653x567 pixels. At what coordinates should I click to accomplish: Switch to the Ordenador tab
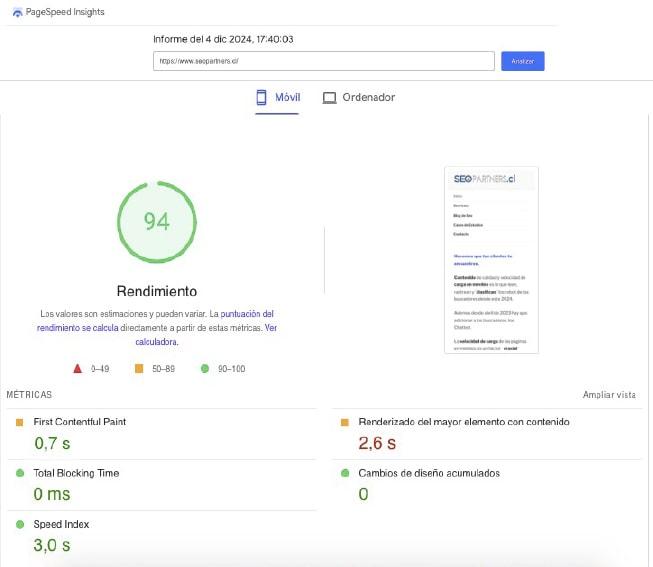[359, 98]
